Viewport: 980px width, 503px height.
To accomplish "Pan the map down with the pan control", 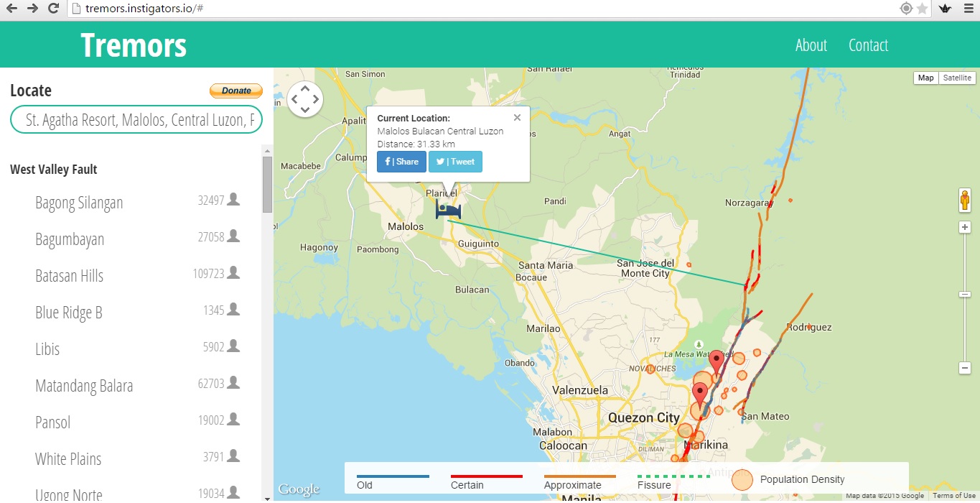I will tap(305, 110).
